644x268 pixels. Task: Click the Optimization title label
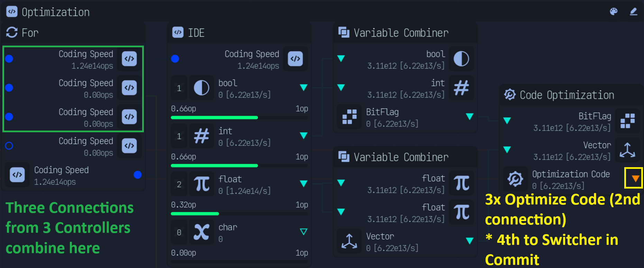click(x=56, y=12)
